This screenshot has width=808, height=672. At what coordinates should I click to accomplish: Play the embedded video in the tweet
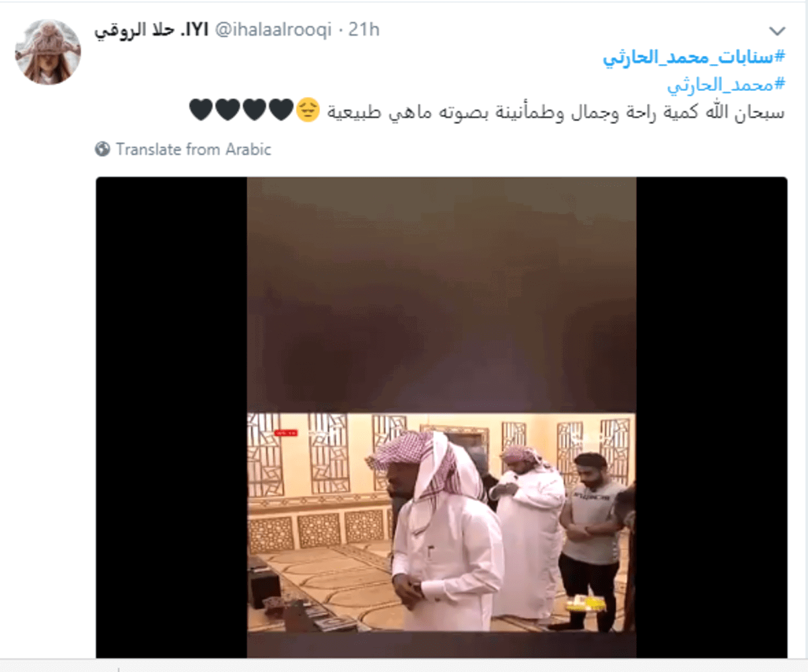click(x=441, y=417)
